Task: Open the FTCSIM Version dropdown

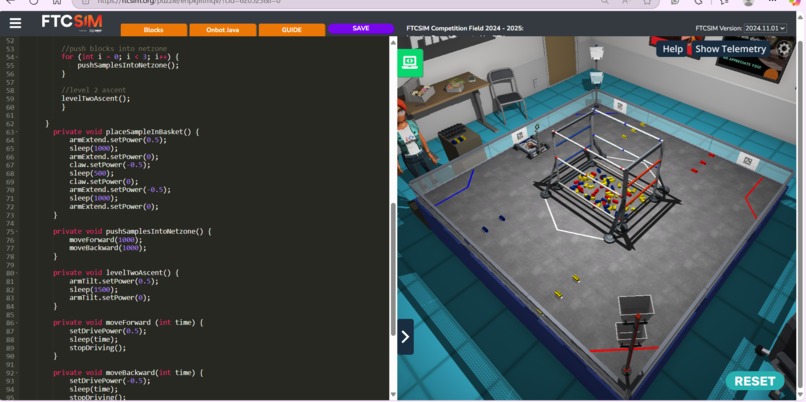Action: [x=765, y=28]
